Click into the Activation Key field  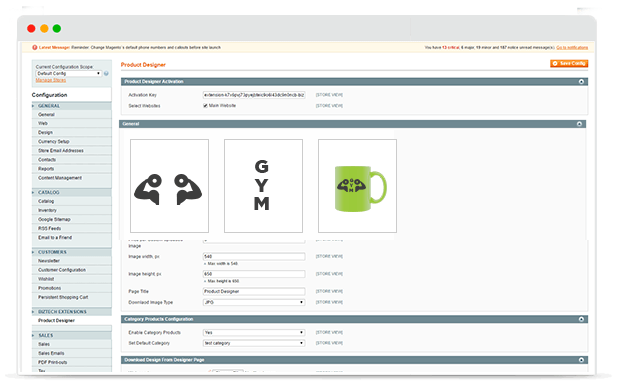pos(254,95)
